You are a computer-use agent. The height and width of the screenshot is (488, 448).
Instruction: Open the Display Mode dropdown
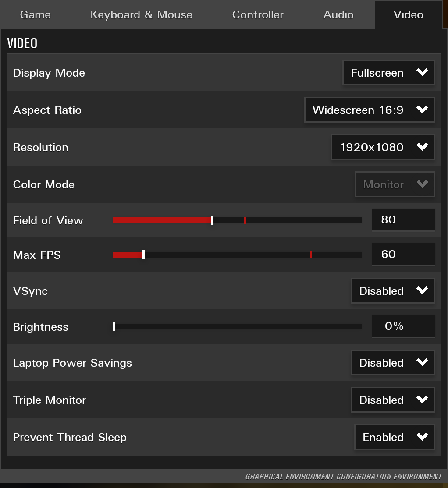[x=388, y=73]
